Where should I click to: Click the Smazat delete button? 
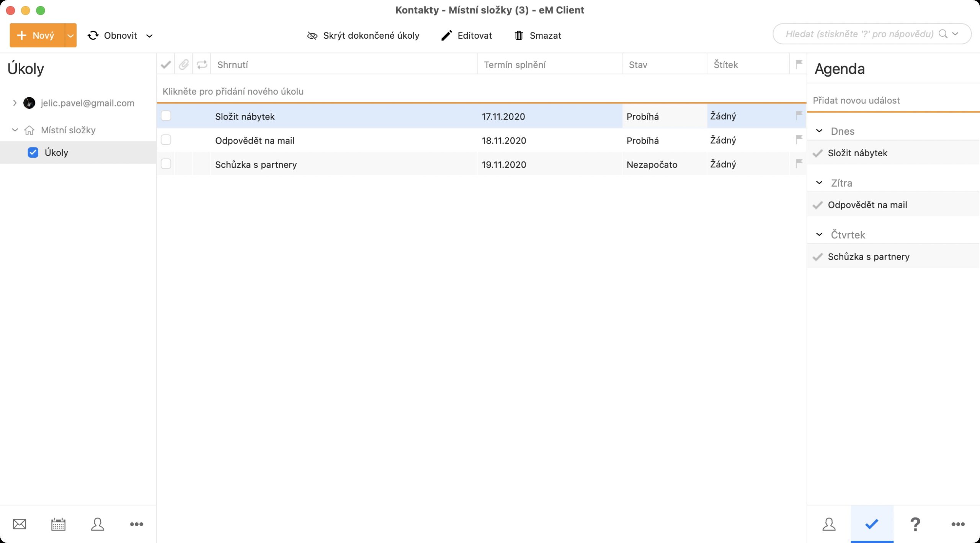pyautogui.click(x=537, y=35)
